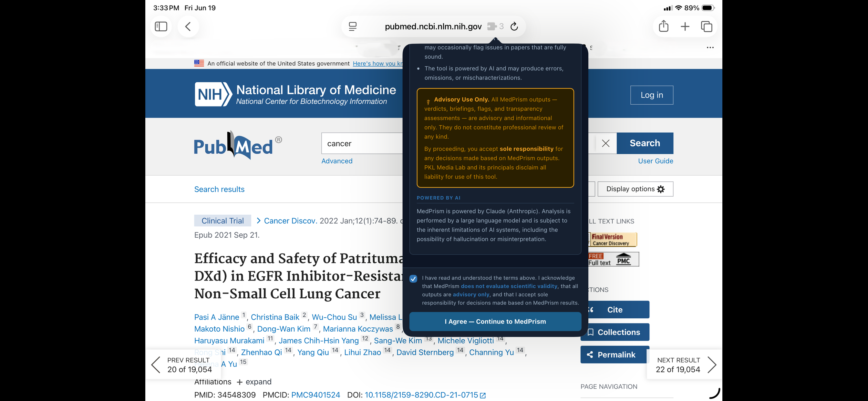868x401 pixels.
Task: Click Here's how you know link
Action: [x=378, y=63]
